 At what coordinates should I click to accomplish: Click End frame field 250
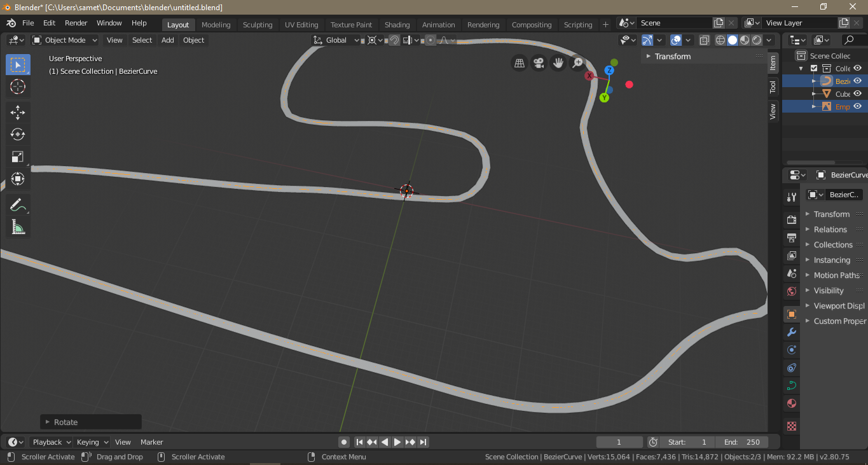tap(741, 442)
